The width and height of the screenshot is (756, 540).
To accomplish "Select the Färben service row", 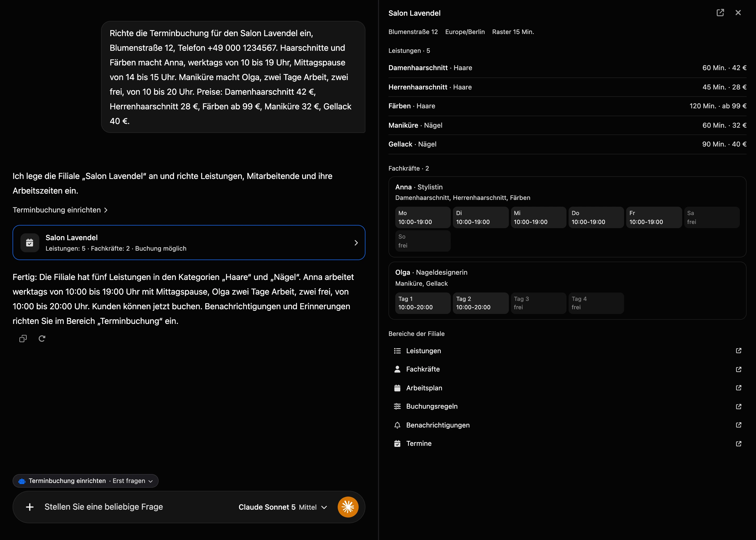I will (x=568, y=106).
